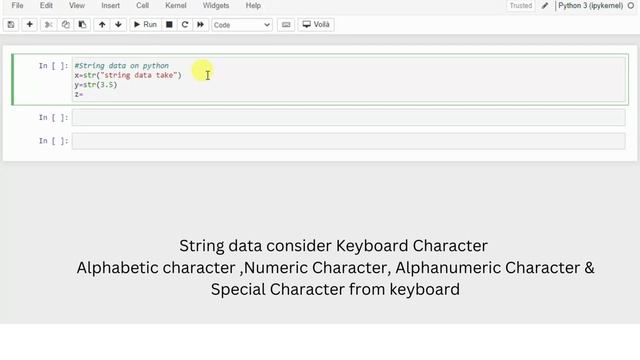This screenshot has height=360, width=640.
Task: Open the Kernel menu
Action: 176,6
